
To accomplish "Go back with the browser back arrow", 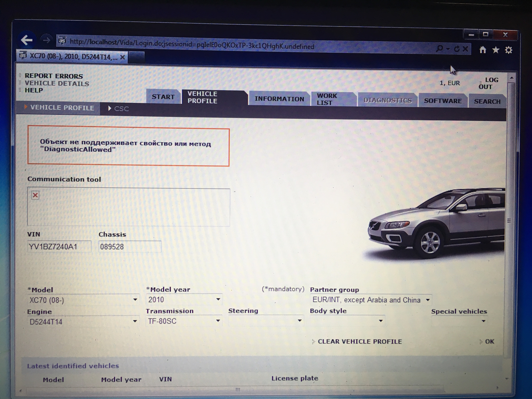I will coord(27,40).
